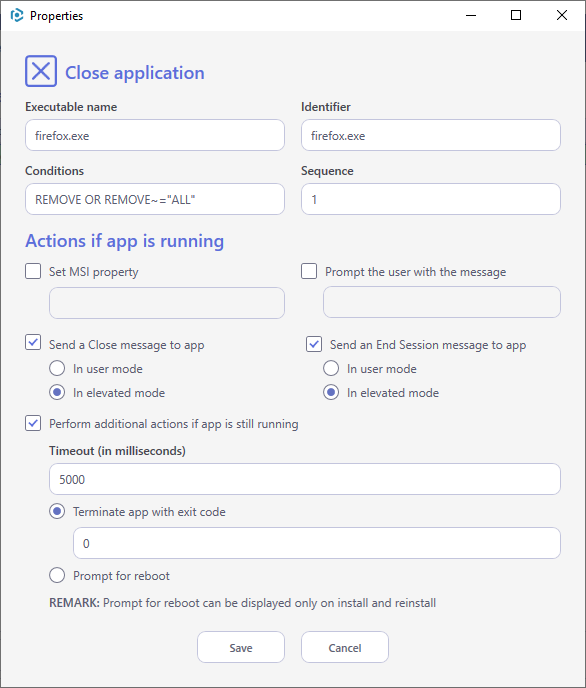
Task: Select In elevated mode under Close message
Action: coord(57,392)
